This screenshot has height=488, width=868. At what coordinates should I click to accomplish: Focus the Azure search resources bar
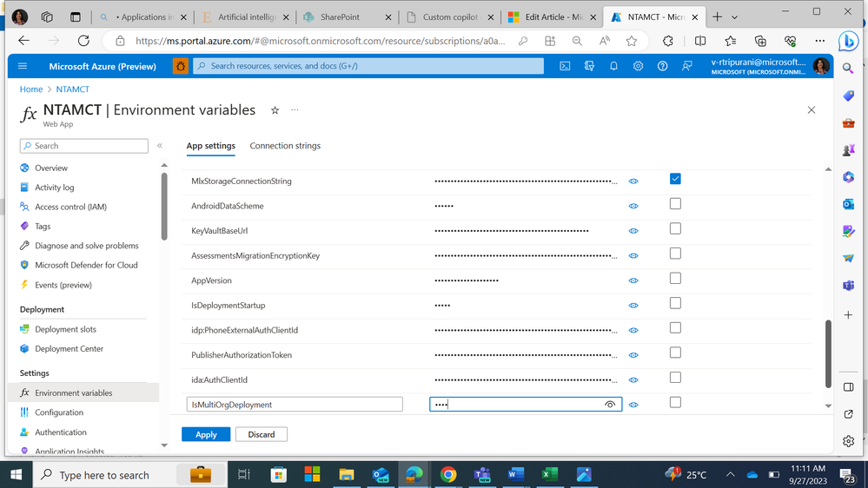coord(368,66)
